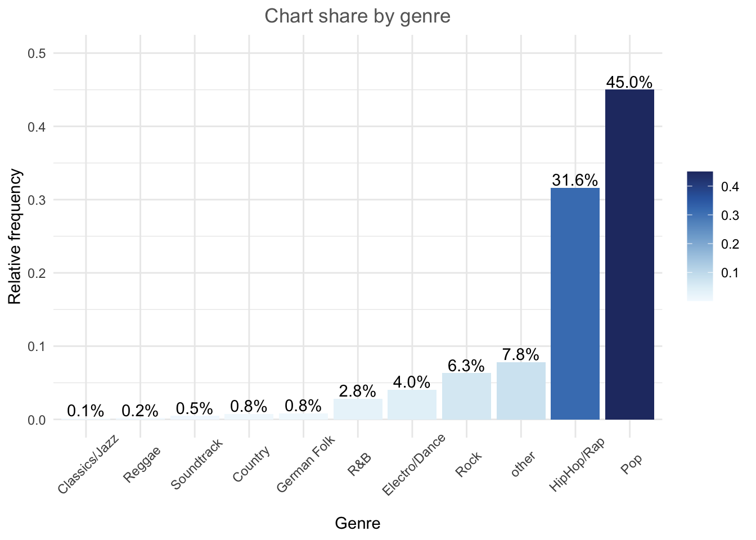Screen dimensions: 756x540
Task: Select the Electro/Dance bar
Action: tap(412, 405)
